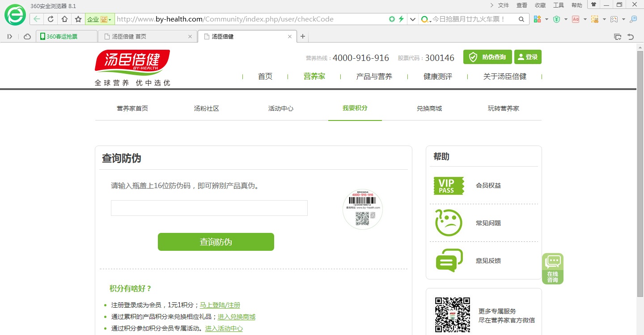644x335 pixels.
Task: Click the green 查询防伪 submit button
Action: (x=216, y=242)
